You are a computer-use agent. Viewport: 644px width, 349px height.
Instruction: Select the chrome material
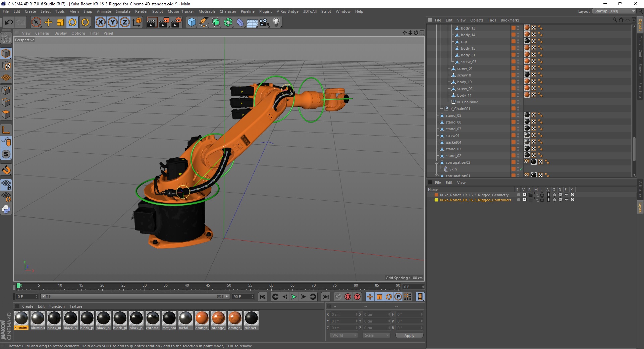tap(153, 320)
